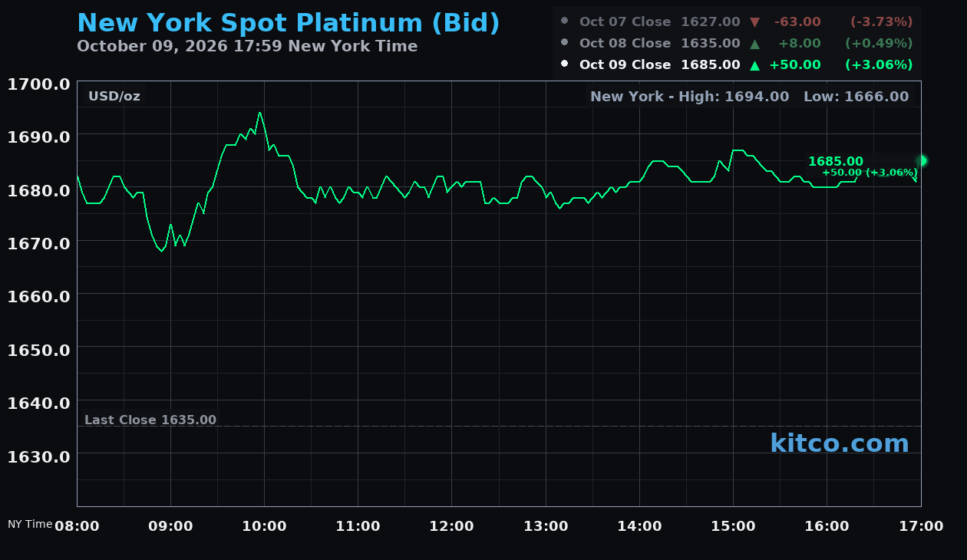Click the 1640.0 y-axis label
Image resolution: width=967 pixels, height=560 pixels.
(x=39, y=403)
